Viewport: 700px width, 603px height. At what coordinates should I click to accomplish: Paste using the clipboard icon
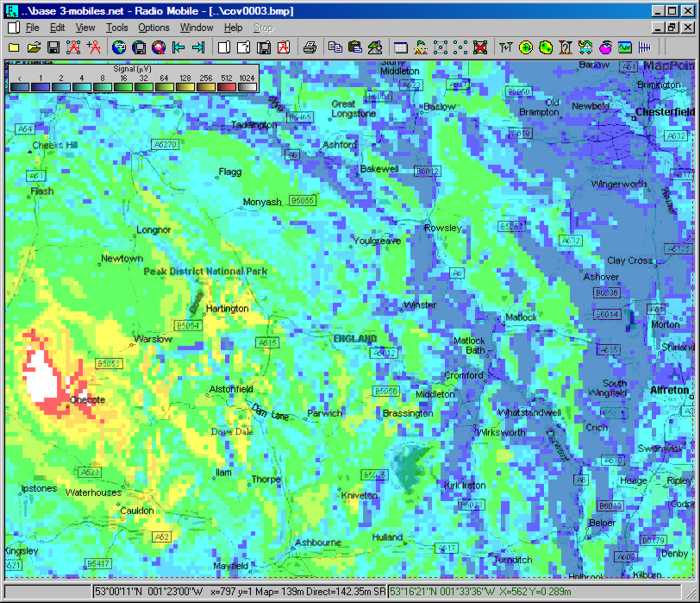pyautogui.click(x=355, y=47)
